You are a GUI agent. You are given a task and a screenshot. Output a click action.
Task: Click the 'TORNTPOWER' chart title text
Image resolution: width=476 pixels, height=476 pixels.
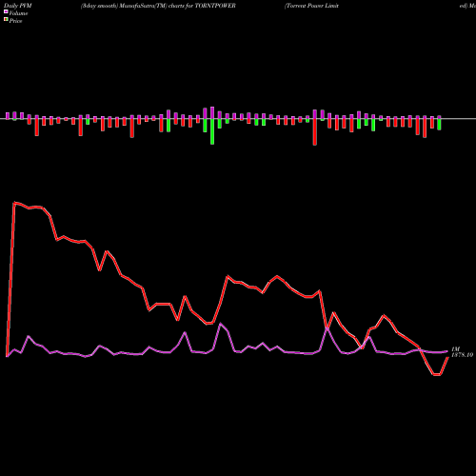[x=215, y=6]
